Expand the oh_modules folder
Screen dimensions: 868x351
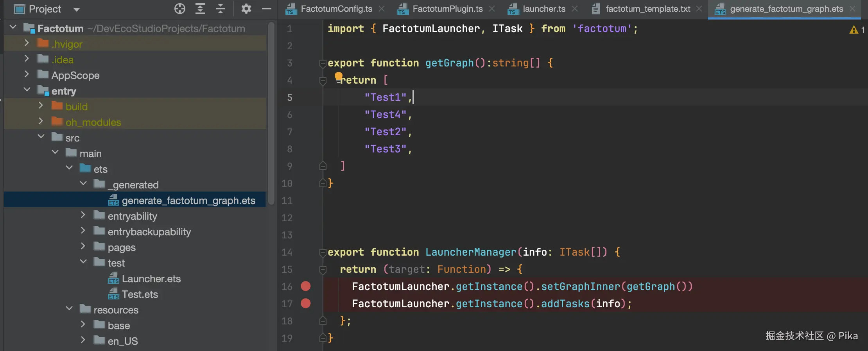click(x=41, y=121)
